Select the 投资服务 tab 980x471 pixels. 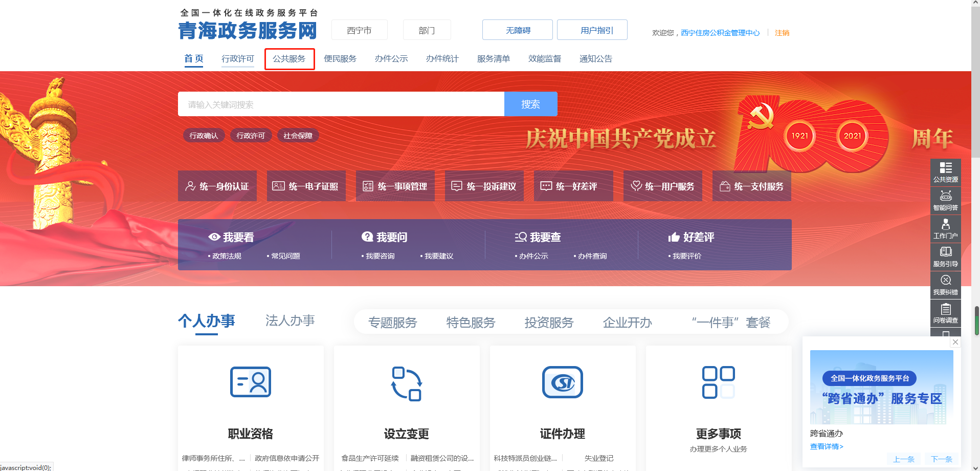(549, 323)
